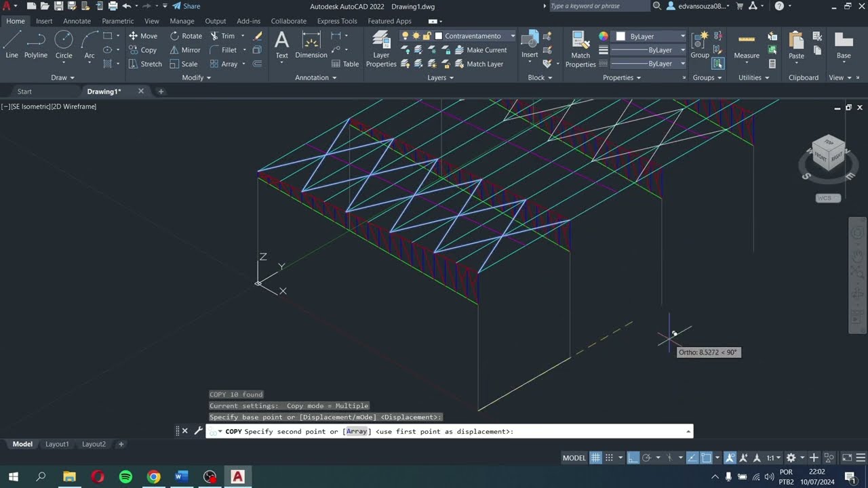Image resolution: width=868 pixels, height=488 pixels.
Task: Add a new drawing tab with plus
Action: tap(161, 91)
